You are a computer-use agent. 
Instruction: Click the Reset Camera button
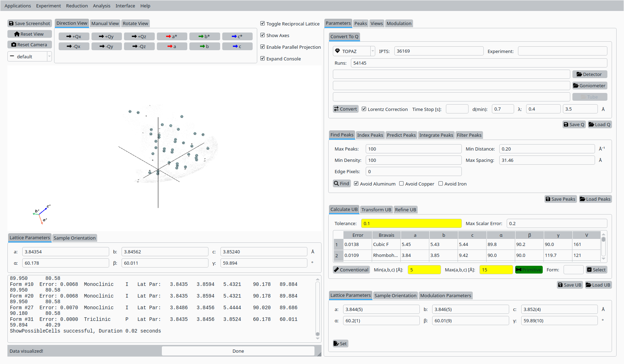point(30,45)
